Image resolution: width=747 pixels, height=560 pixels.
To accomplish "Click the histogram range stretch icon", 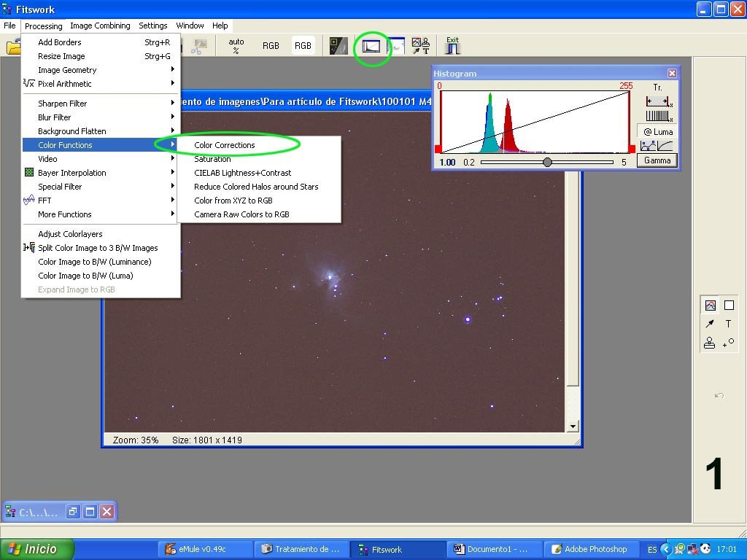I will [x=657, y=101].
